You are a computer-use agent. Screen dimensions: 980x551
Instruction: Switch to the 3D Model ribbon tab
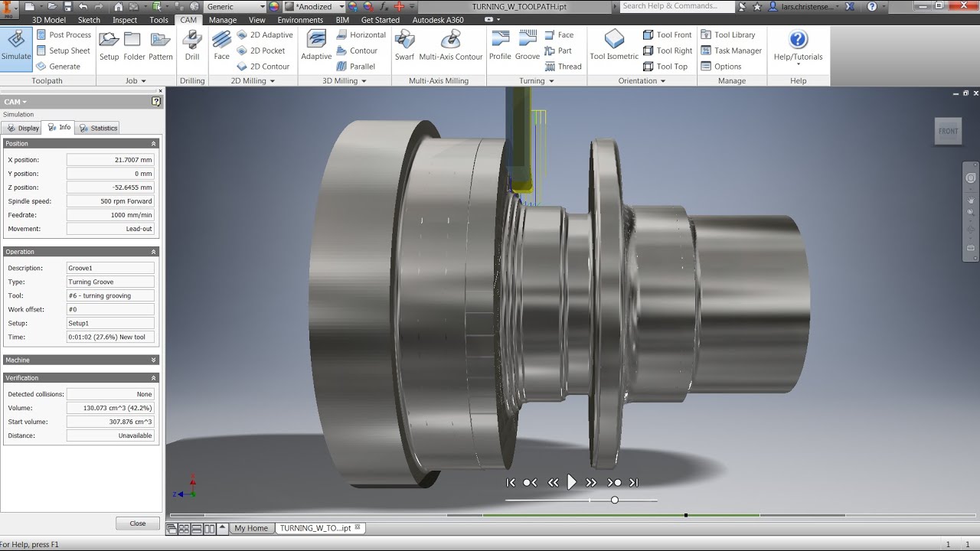pyautogui.click(x=49, y=20)
